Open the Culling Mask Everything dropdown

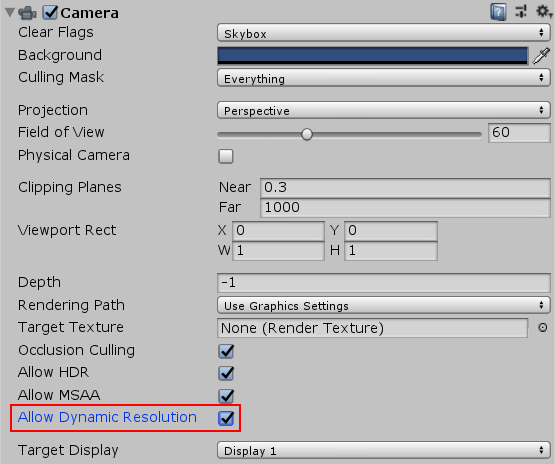(x=384, y=78)
